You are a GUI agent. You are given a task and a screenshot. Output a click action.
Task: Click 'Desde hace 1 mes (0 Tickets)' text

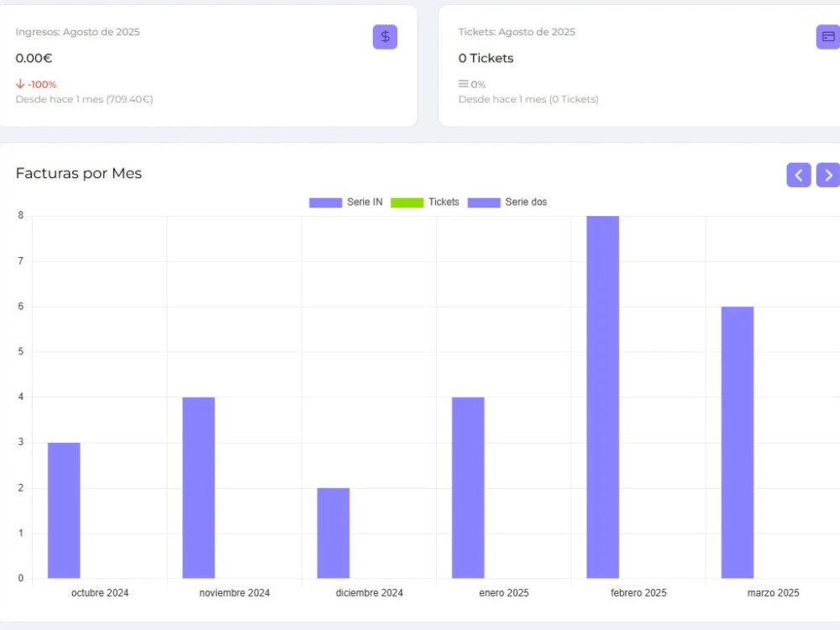(x=528, y=99)
